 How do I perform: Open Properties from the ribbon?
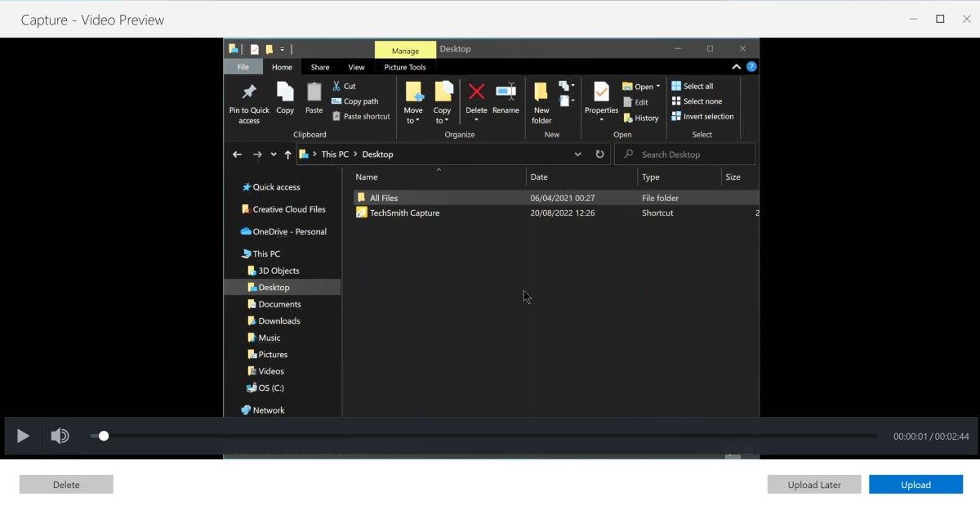pyautogui.click(x=601, y=98)
